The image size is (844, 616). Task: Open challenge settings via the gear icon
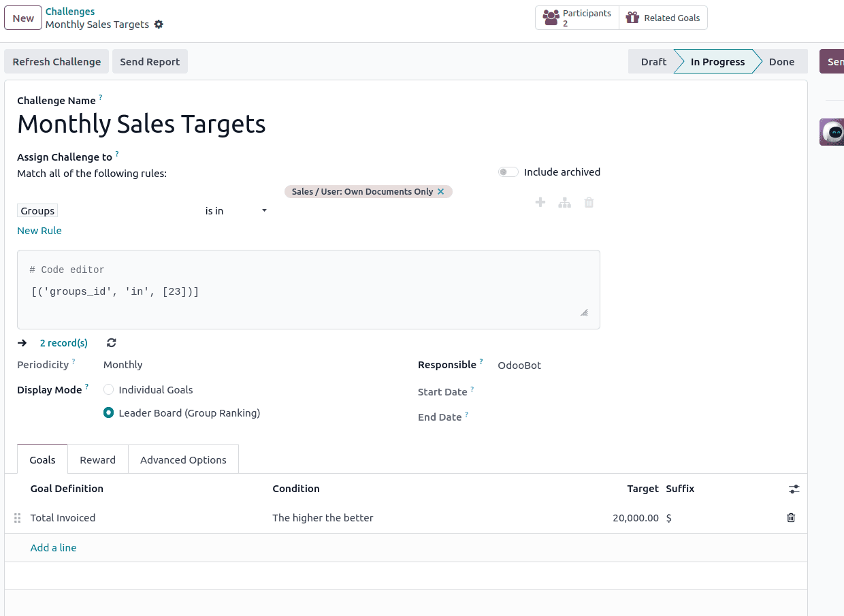159,24
